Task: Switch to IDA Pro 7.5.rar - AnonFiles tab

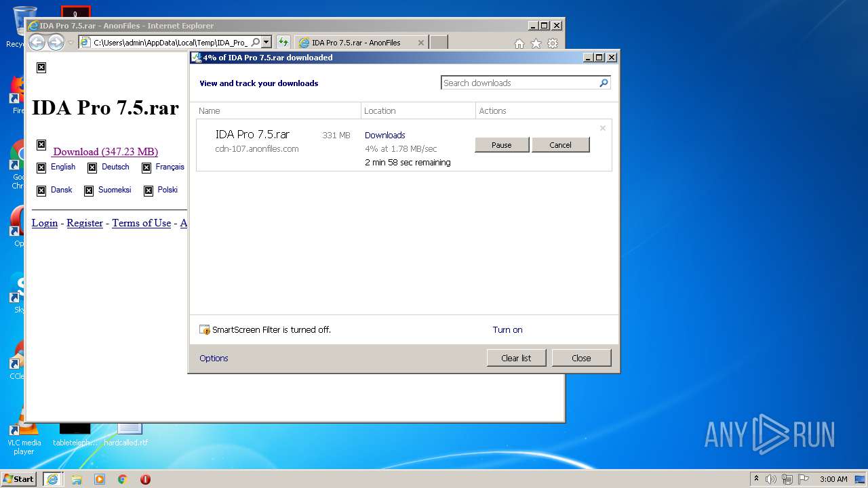Action: (356, 43)
